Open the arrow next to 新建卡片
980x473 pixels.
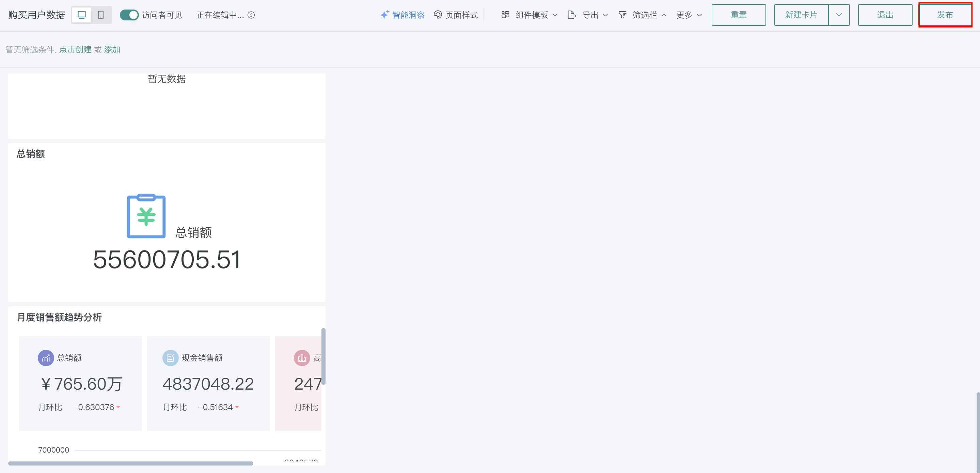point(839,15)
